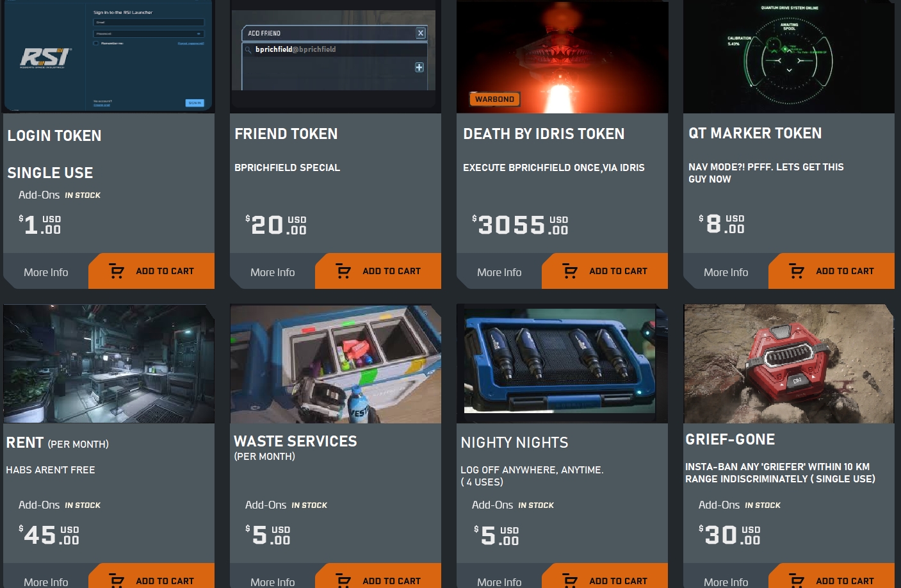The height and width of the screenshot is (588, 901).
Task: Click cart icon on Friend Token card
Action: [x=343, y=271]
